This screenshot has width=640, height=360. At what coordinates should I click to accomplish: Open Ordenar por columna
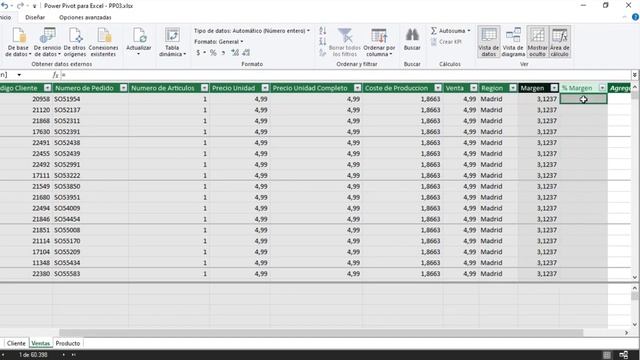click(379, 42)
